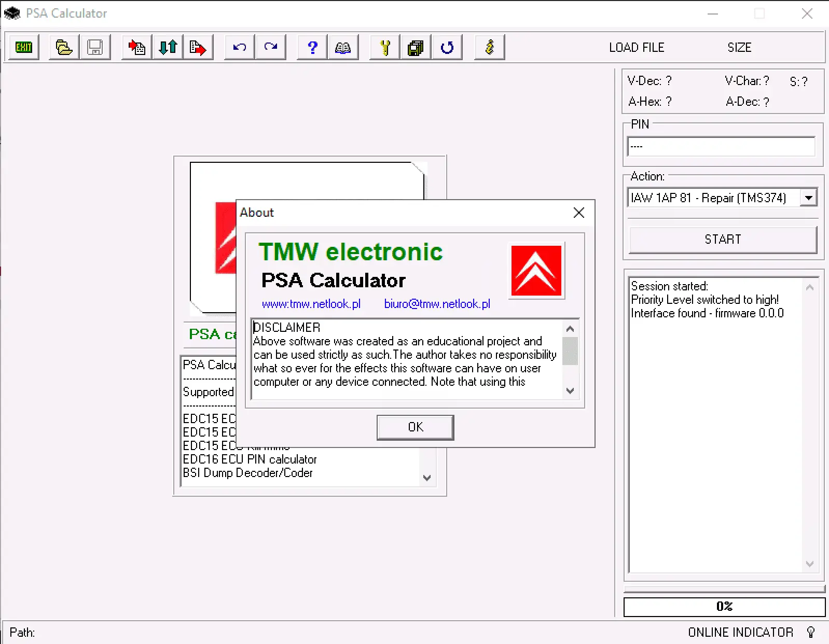Click the 'DISCLAIMER' heading text
Image resolution: width=829 pixels, height=644 pixels.
287,328
